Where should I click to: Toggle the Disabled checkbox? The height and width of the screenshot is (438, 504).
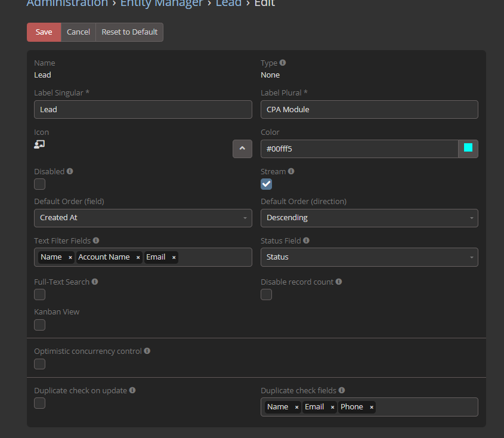[x=40, y=184]
